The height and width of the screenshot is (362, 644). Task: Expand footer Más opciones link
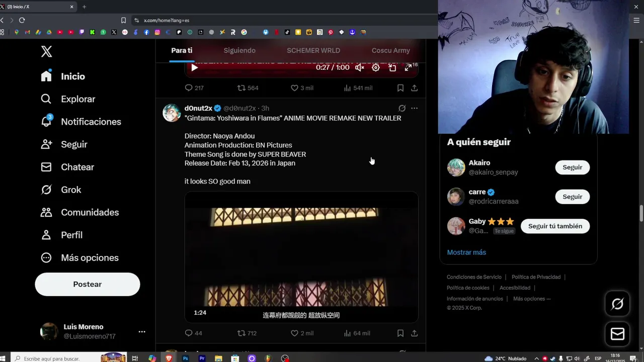coord(532,299)
